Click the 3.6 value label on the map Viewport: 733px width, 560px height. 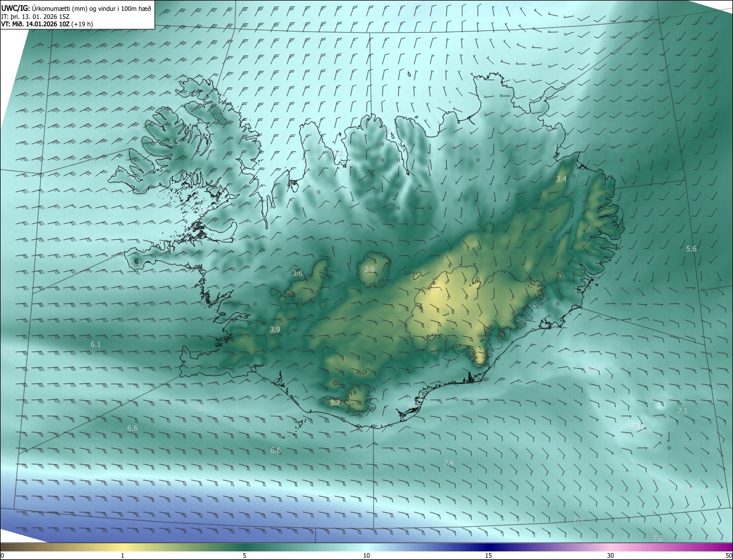(x=297, y=274)
